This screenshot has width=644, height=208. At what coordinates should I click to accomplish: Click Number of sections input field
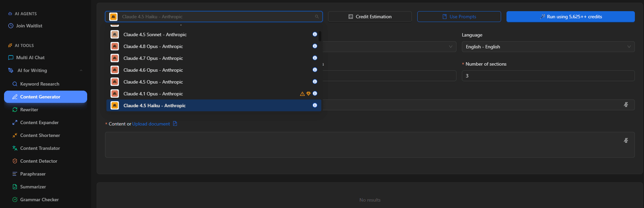point(548,76)
